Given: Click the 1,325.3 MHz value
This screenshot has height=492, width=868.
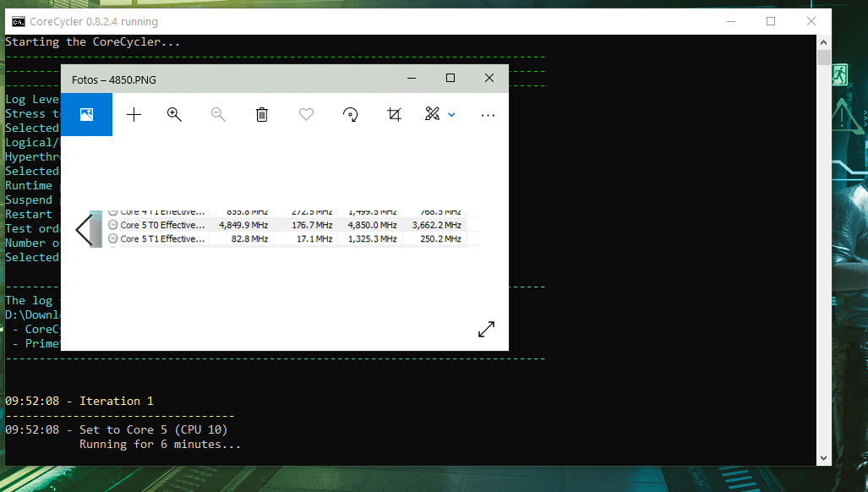Looking at the screenshot, I should 372,239.
